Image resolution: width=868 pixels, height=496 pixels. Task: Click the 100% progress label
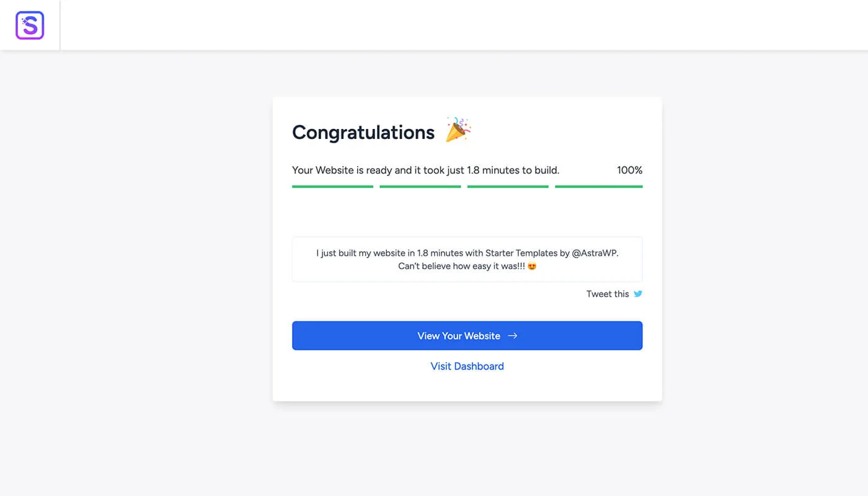click(x=629, y=170)
